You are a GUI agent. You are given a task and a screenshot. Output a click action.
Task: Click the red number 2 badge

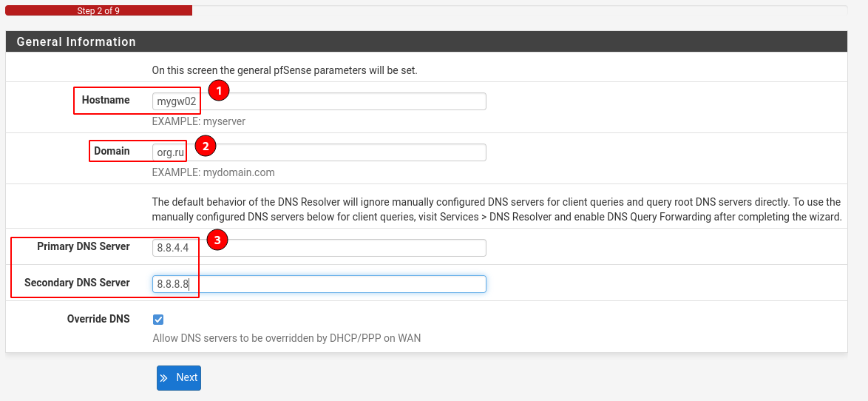click(205, 146)
